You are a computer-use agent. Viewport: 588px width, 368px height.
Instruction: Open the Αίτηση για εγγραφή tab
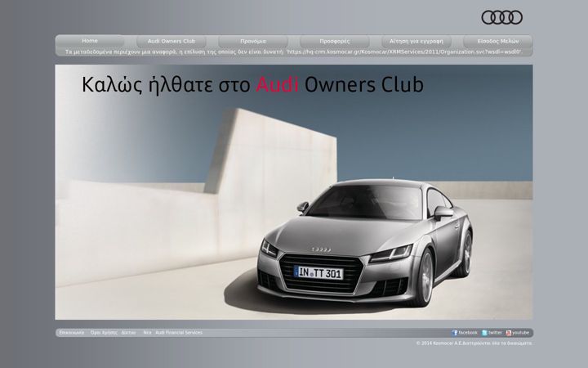(416, 42)
